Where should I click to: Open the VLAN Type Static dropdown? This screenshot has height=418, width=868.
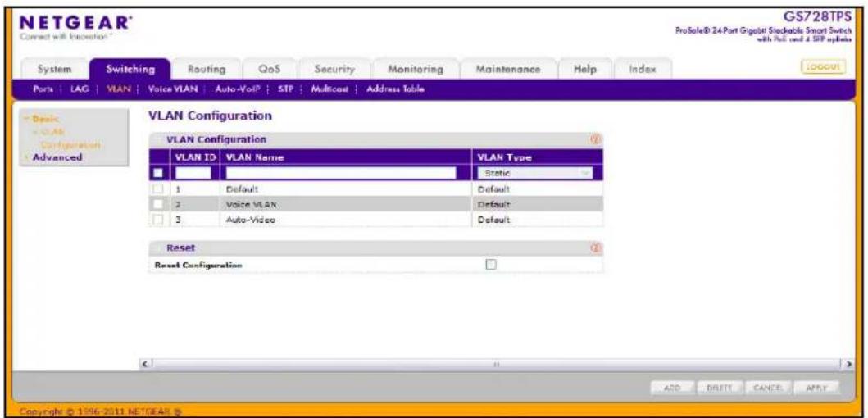[x=534, y=173]
